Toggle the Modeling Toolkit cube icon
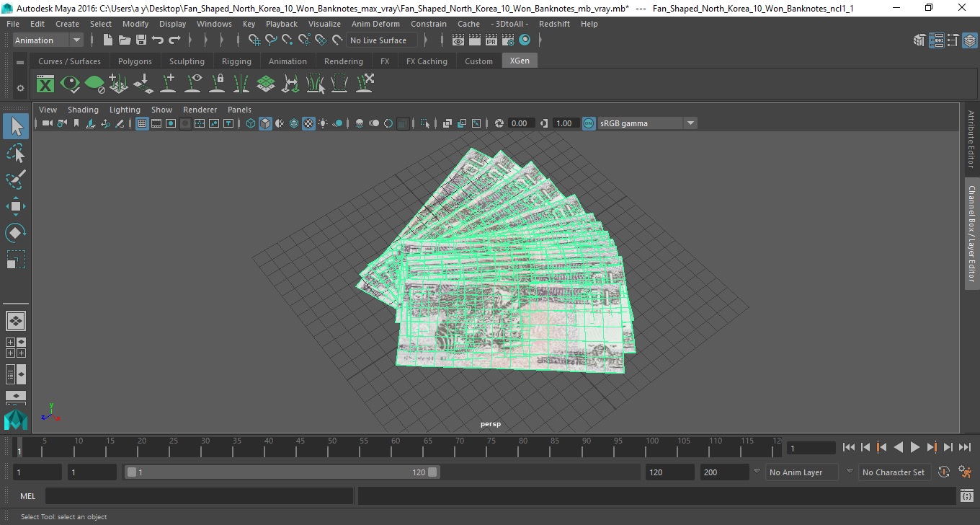980x525 pixels. click(919, 40)
